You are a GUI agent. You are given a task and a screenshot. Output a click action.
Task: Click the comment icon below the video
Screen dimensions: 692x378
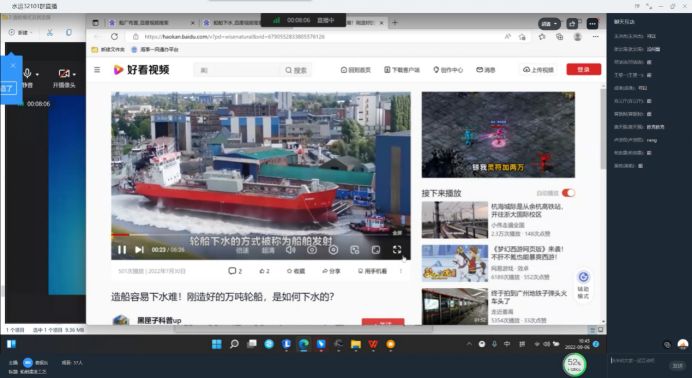(232, 271)
